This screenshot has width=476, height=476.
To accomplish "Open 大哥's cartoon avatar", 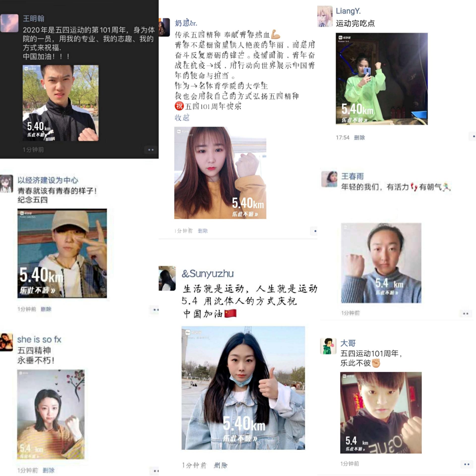I will click(x=328, y=346).
